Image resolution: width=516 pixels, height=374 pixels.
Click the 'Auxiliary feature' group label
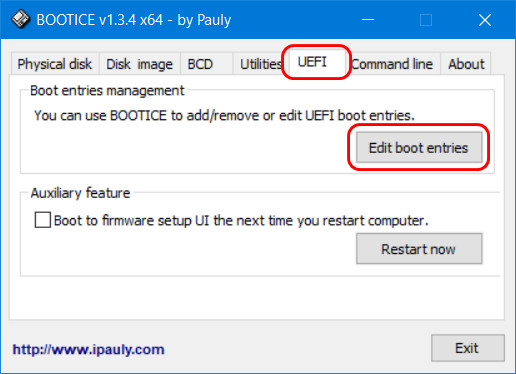click(x=80, y=193)
